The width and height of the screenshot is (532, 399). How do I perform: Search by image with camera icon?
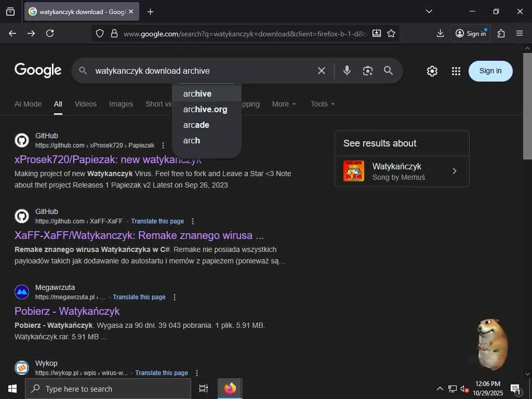[367, 71]
